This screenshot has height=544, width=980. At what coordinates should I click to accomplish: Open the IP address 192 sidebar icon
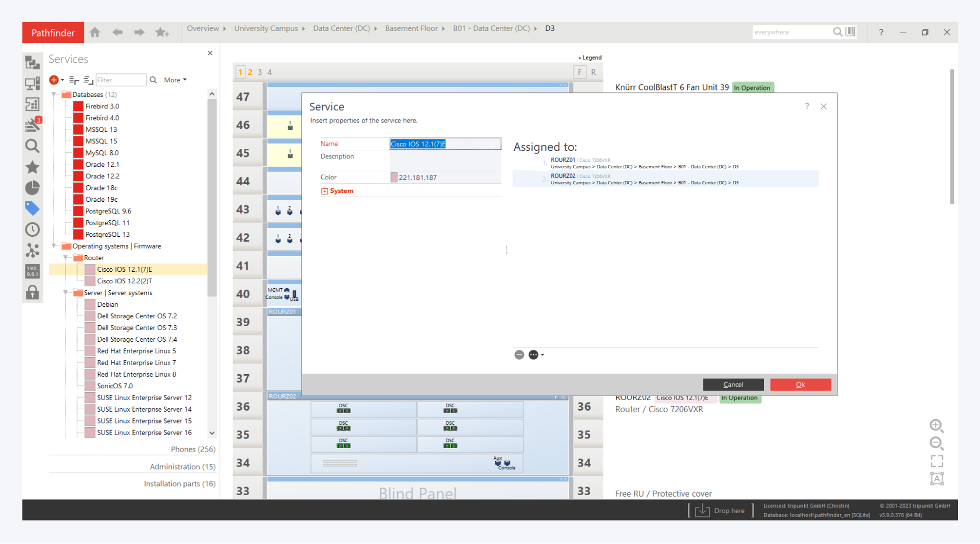click(x=32, y=271)
